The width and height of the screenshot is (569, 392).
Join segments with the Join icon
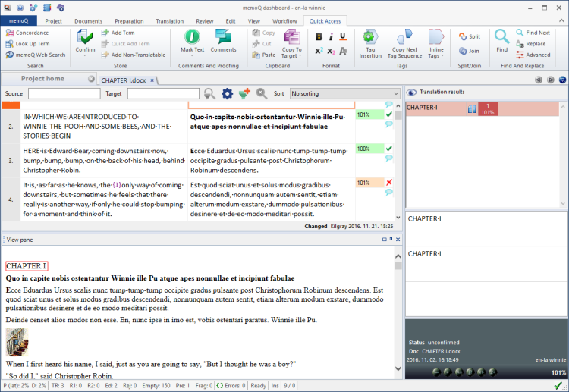click(463, 51)
